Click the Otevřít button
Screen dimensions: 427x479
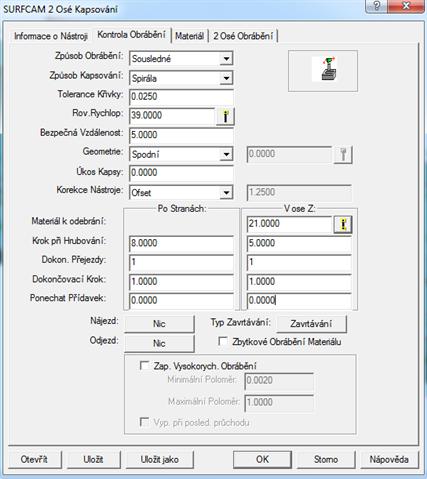(34, 459)
